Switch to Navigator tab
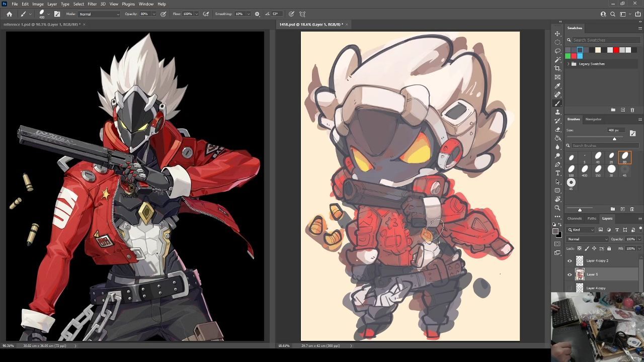644x362 pixels. pyautogui.click(x=593, y=119)
